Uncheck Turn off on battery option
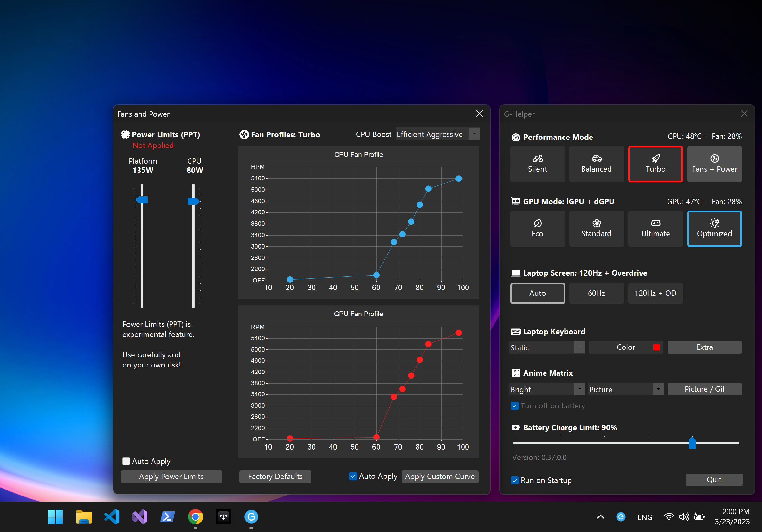 [515, 406]
